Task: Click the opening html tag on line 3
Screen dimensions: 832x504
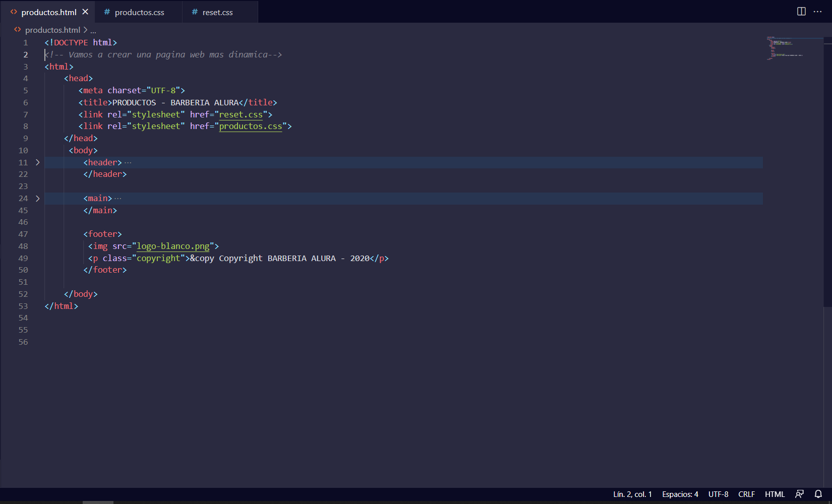Action: [59, 67]
